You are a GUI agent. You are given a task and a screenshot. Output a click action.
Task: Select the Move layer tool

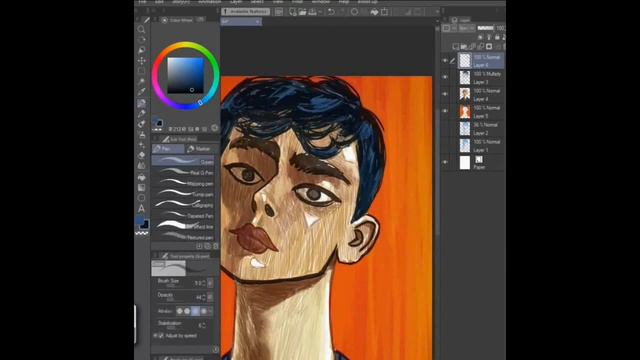[141, 60]
